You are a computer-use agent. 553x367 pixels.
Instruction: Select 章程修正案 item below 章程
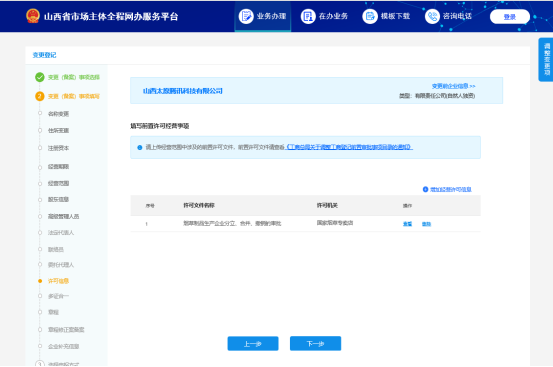tap(66, 330)
